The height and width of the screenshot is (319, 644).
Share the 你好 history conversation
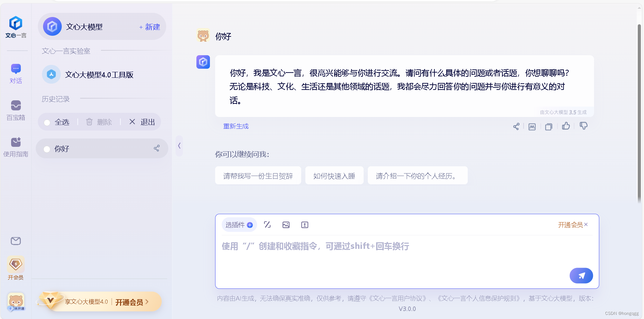click(156, 149)
